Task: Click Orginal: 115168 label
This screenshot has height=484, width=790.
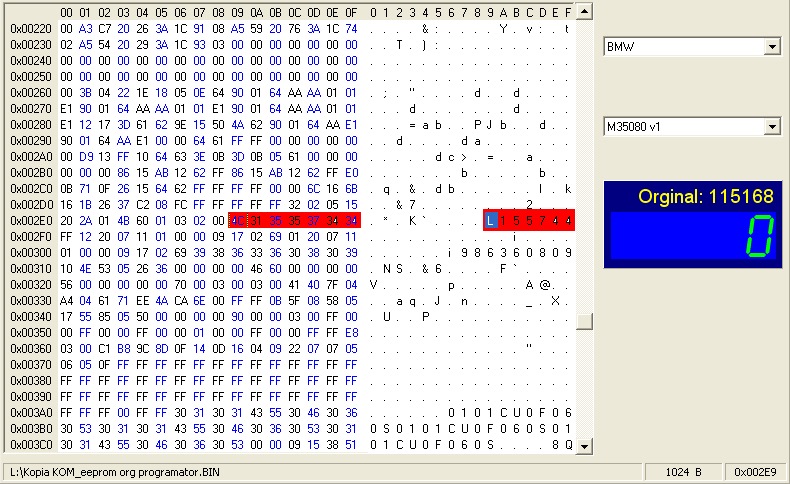Action: 705,196
